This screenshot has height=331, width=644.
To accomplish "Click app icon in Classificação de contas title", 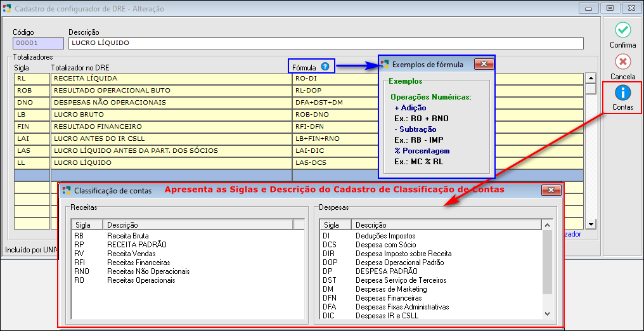I will (67, 190).
